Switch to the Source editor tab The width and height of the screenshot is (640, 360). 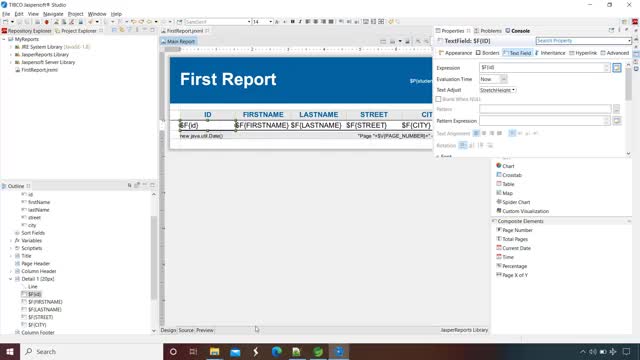click(186, 330)
